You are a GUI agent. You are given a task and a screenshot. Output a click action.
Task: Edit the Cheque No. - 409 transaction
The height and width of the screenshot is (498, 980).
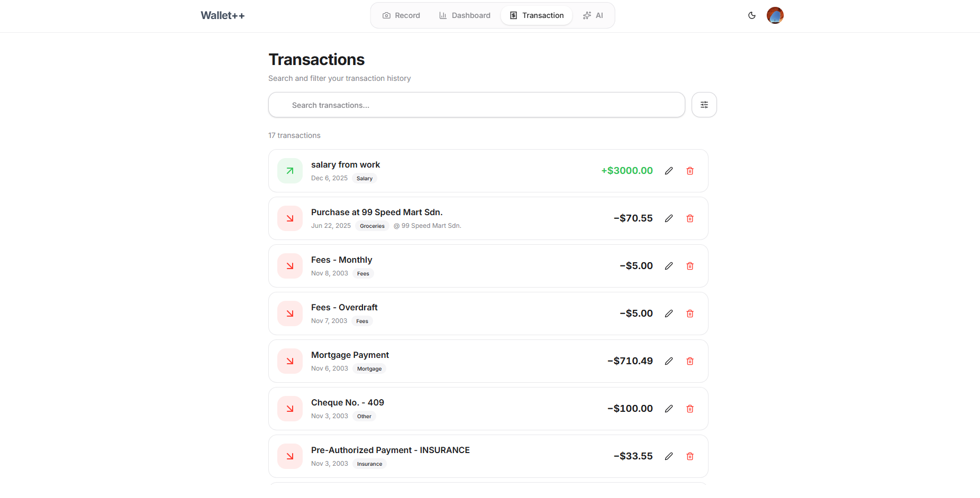click(x=669, y=409)
